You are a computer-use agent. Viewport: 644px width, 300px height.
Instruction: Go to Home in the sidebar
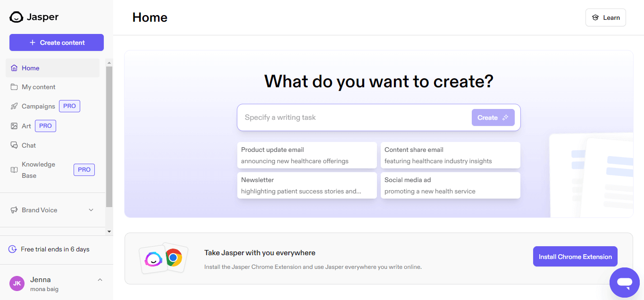tap(52, 68)
